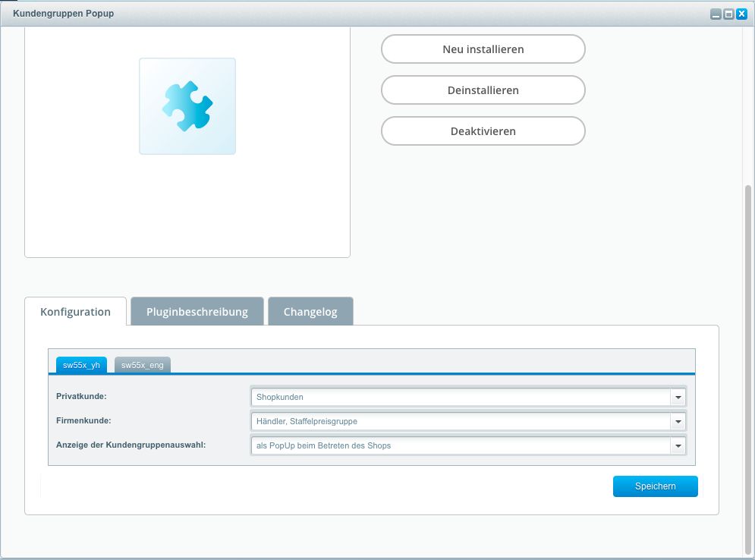Maximize the Kundengruppen Popup window
Image resolution: width=755 pixels, height=560 pixels.
(728, 14)
